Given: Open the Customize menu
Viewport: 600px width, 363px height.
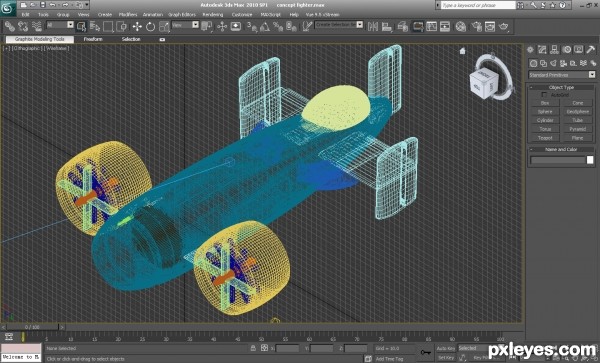Looking at the screenshot, I should tap(242, 15).
